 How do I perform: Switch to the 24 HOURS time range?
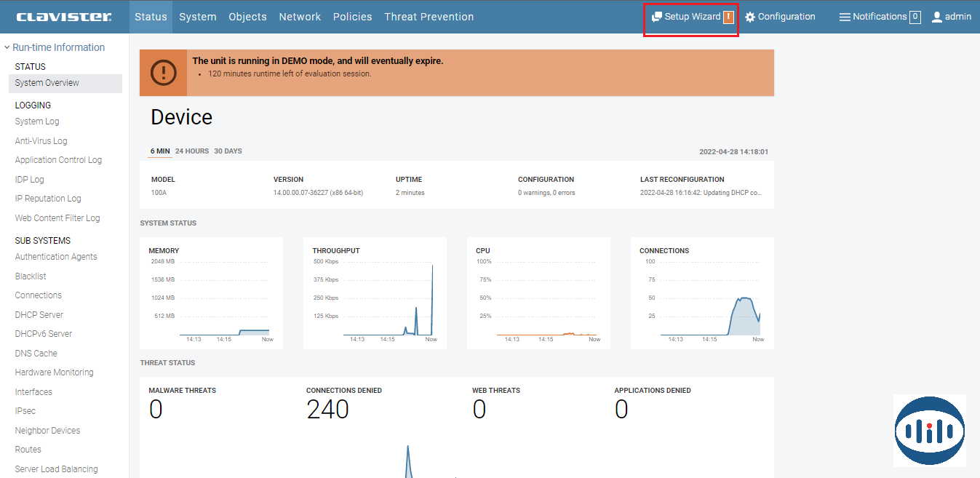pyautogui.click(x=192, y=151)
